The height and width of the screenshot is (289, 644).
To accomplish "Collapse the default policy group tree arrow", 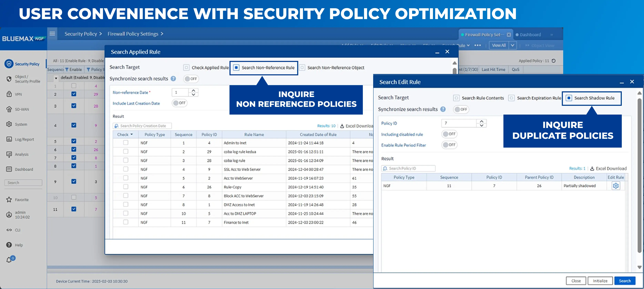I will 56,78.
